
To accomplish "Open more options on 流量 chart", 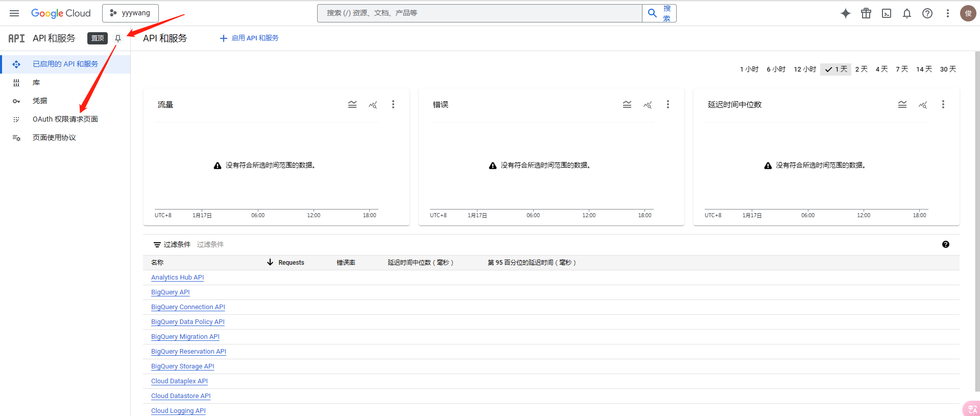I will (x=393, y=105).
